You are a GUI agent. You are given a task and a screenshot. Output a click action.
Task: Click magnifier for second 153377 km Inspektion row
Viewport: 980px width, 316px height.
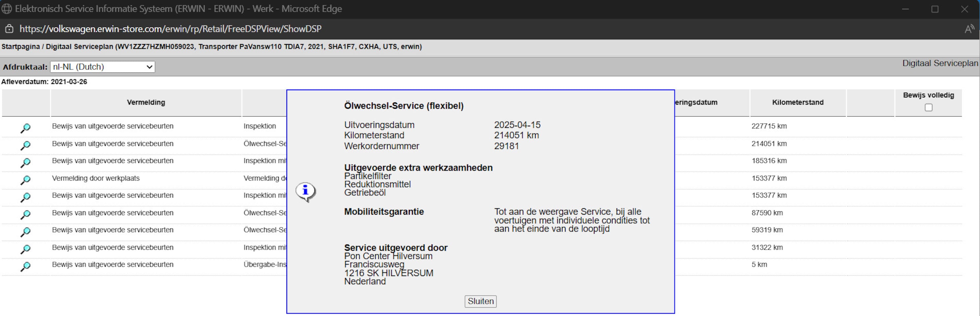pos(26,197)
